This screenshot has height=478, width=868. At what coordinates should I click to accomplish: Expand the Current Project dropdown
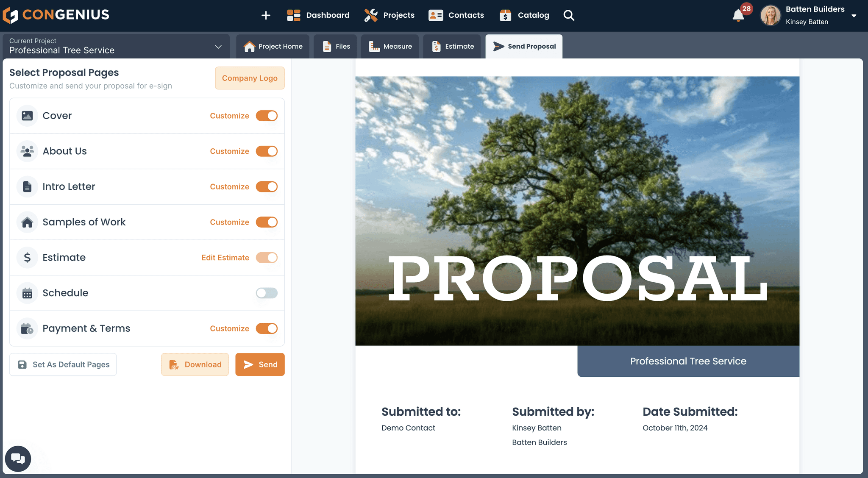217,47
